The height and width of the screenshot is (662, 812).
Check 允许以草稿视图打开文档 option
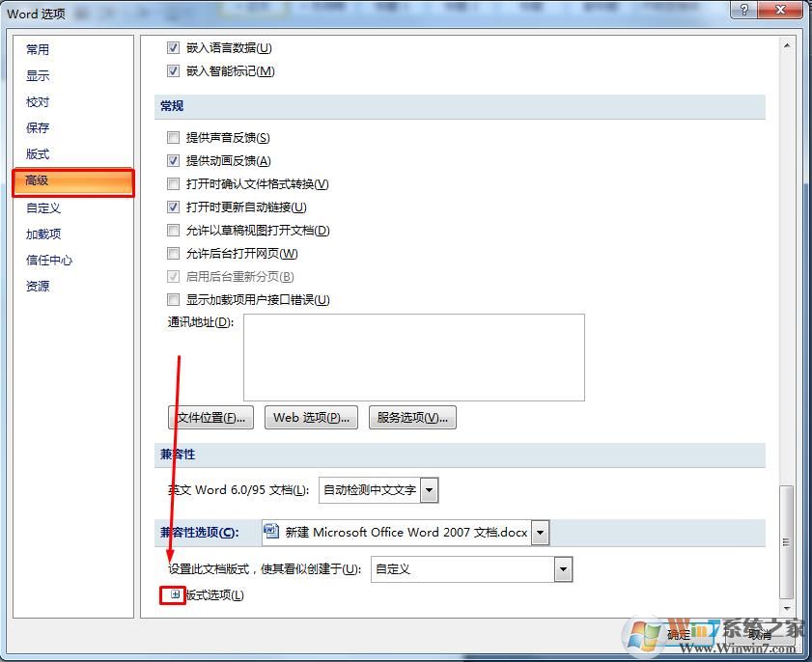(x=173, y=231)
